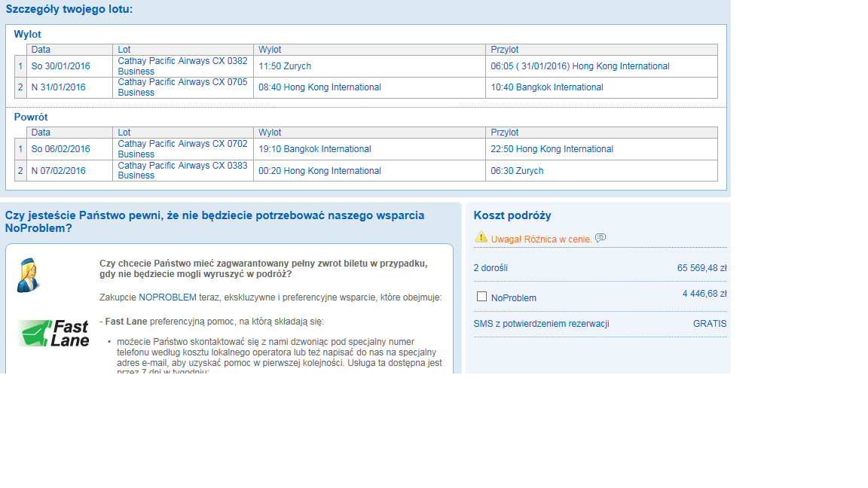
Task: Click the So 06/02/2016 date cell
Action: [x=69, y=149]
